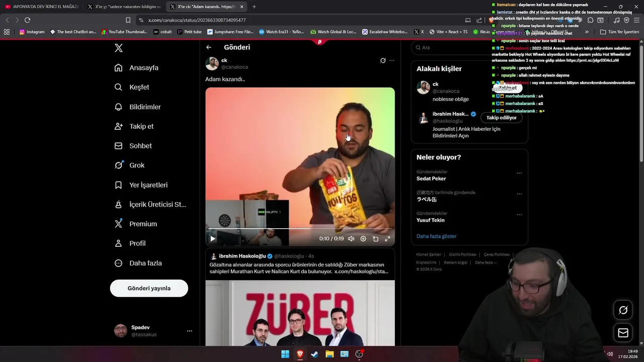Open the ZÜBER quoted post image
Screen dimensions: 644x362
click(300, 313)
